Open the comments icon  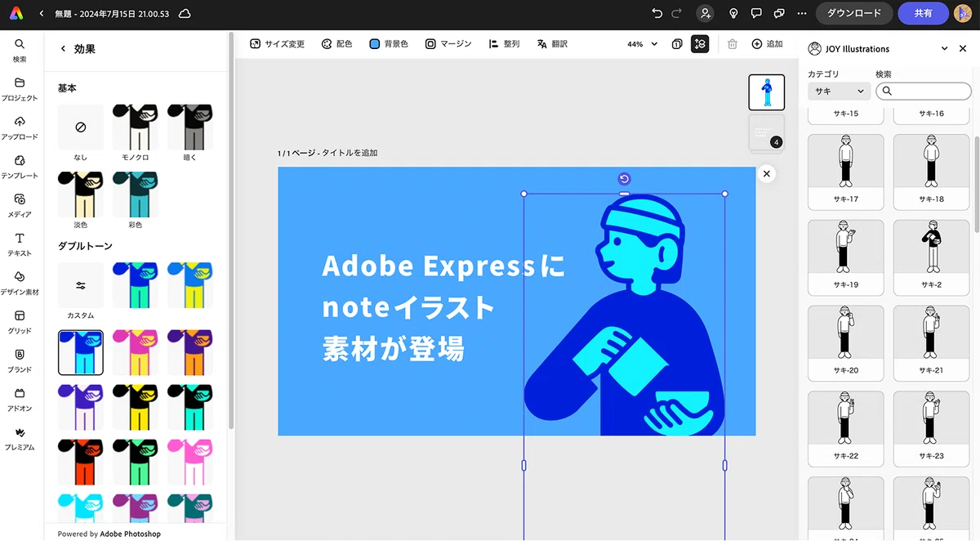point(756,13)
